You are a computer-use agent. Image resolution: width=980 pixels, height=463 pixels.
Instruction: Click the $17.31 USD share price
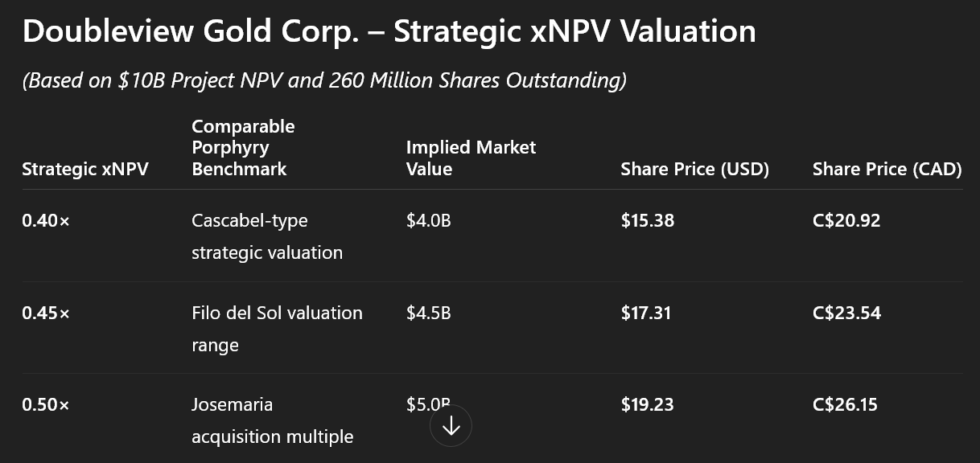tap(645, 313)
